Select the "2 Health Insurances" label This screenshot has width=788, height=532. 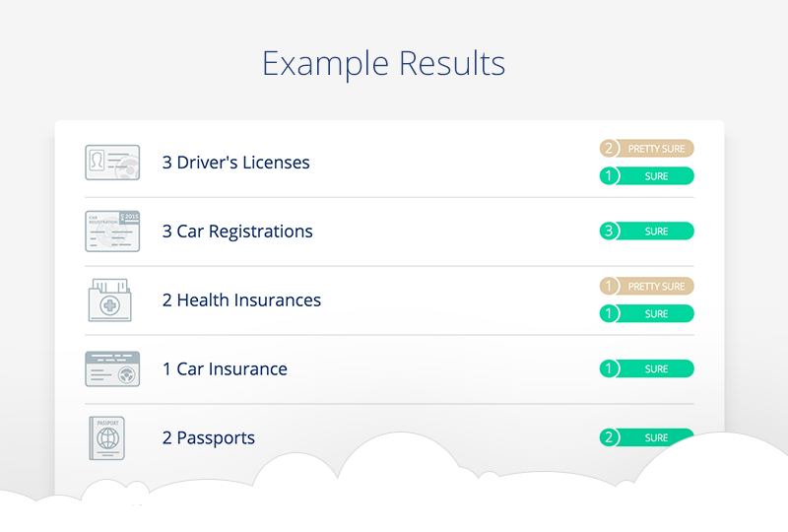(241, 300)
